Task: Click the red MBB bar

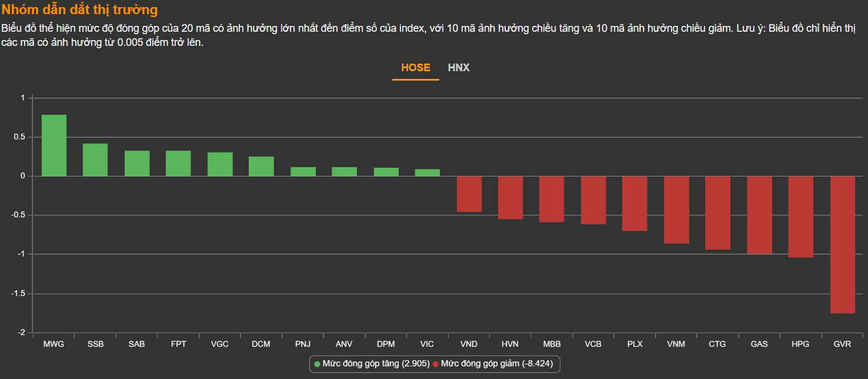Action: point(552,199)
